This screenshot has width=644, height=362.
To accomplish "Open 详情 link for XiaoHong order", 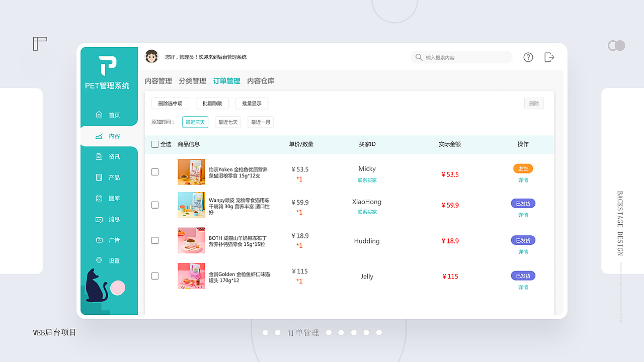I will pos(523,215).
